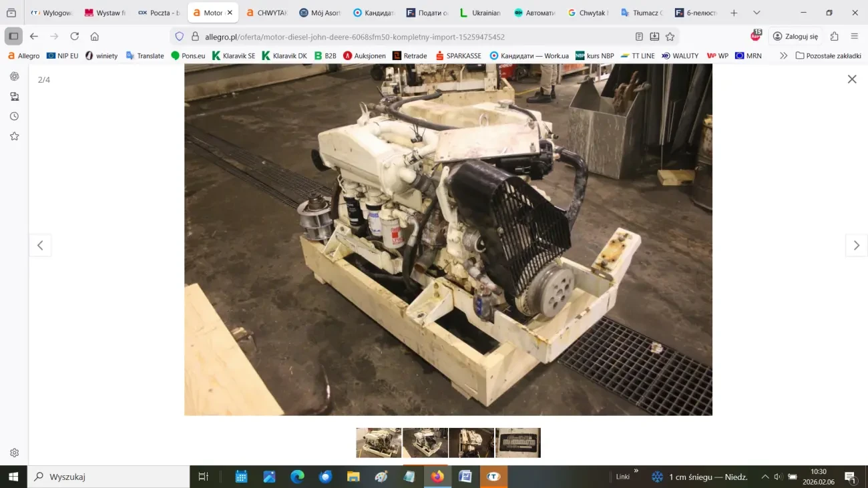Show browsing history in the sidebar

(x=14, y=116)
